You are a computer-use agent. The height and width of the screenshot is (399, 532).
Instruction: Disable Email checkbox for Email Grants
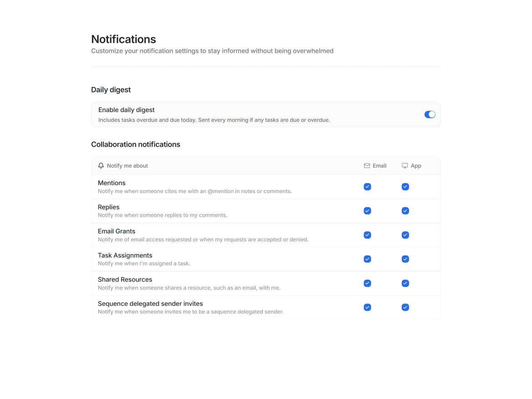[367, 235]
